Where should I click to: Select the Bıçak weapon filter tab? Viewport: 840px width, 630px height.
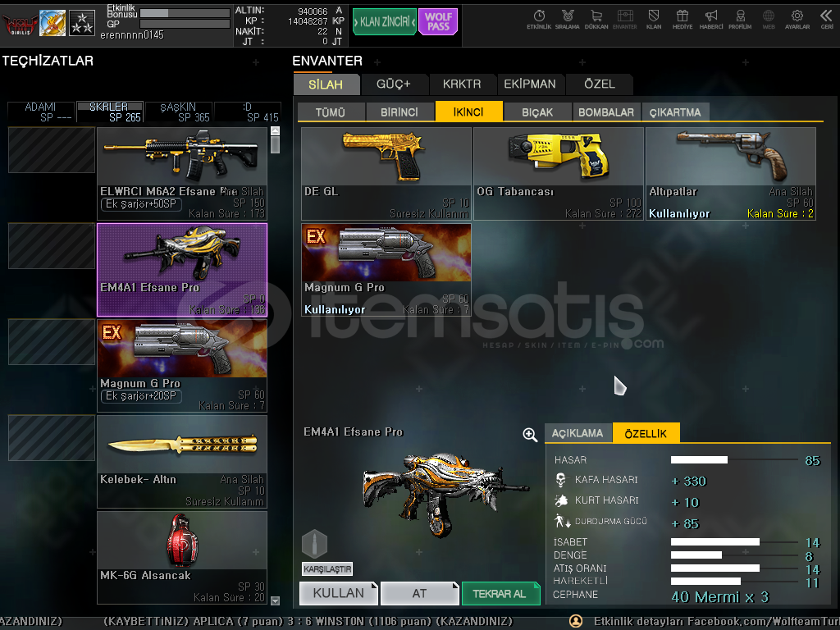point(537,112)
